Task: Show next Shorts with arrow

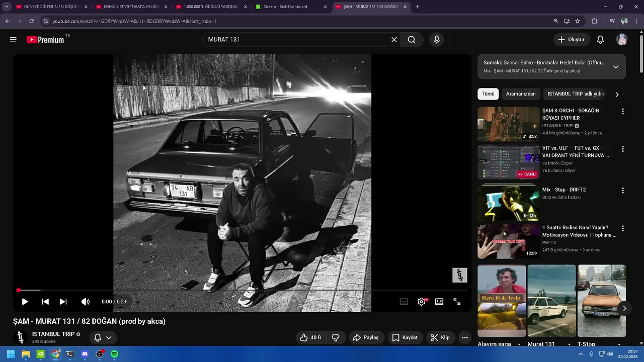Action: tap(624, 308)
